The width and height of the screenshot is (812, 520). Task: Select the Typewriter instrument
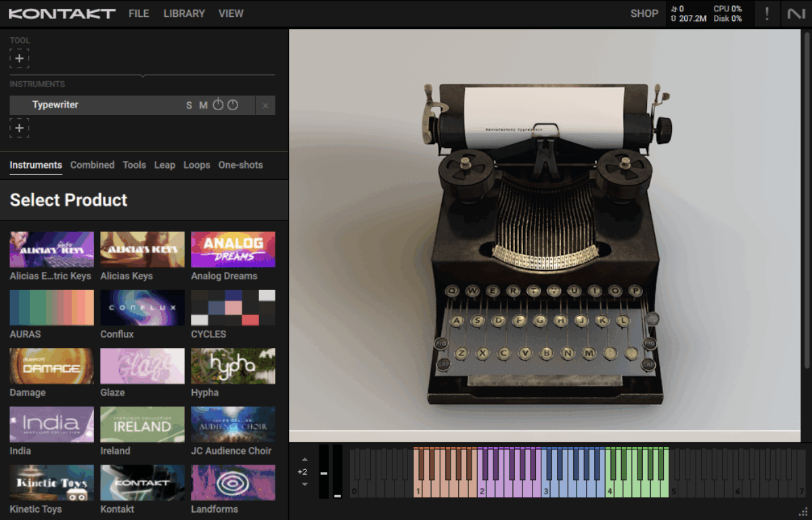pos(55,105)
